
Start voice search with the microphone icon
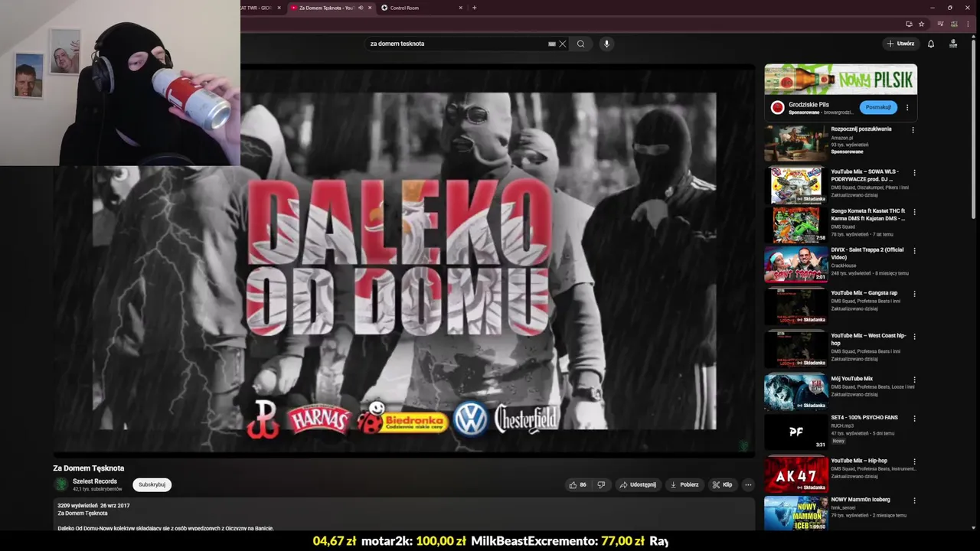point(606,44)
